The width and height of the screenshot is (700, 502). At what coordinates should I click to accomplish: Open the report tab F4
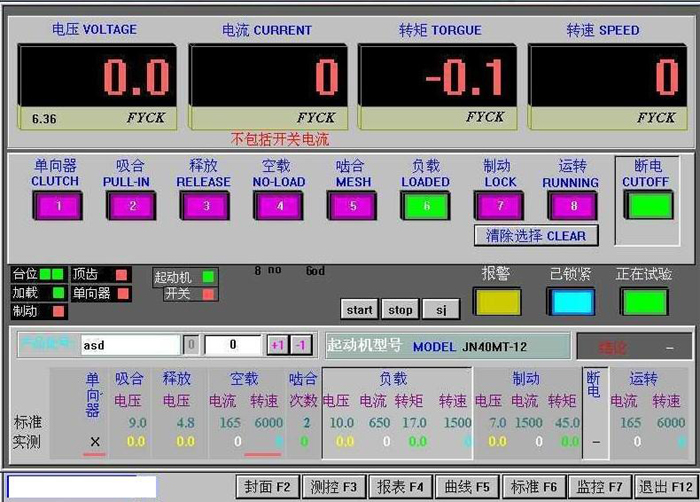(400, 487)
